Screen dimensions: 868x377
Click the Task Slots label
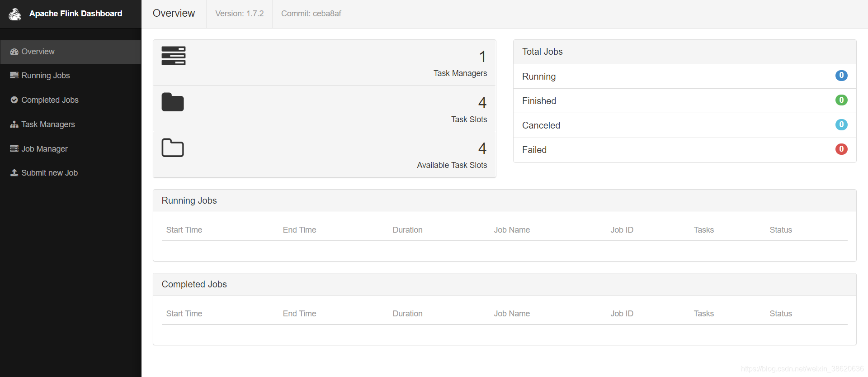coord(469,119)
